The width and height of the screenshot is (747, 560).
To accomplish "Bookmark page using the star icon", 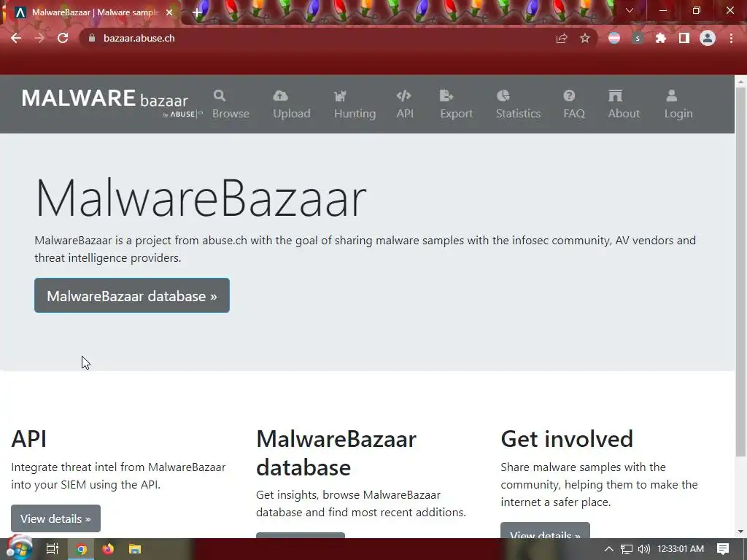I will point(585,38).
